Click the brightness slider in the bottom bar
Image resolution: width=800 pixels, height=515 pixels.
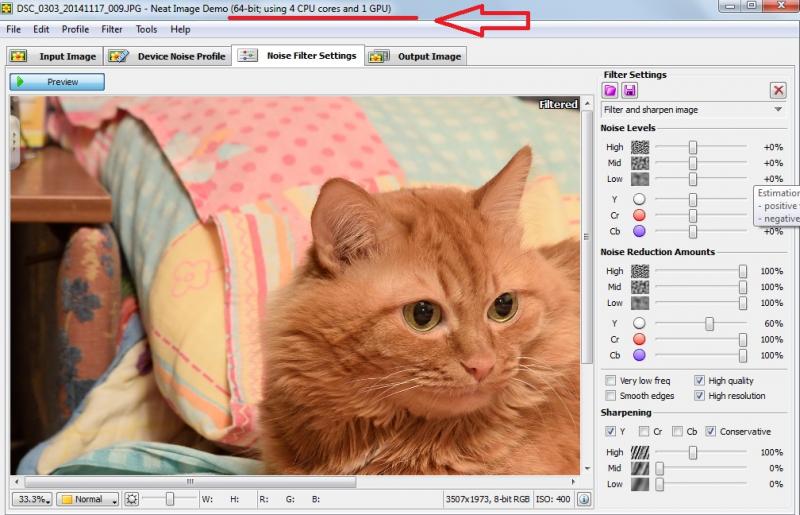point(170,499)
